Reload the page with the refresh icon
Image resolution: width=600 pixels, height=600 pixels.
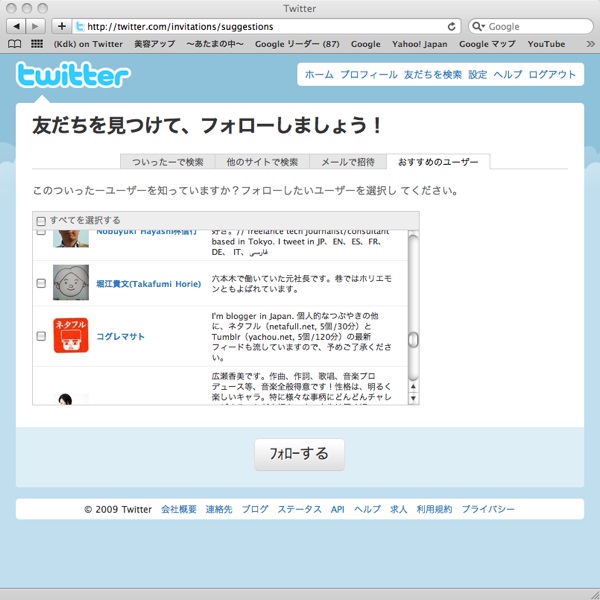point(452,26)
